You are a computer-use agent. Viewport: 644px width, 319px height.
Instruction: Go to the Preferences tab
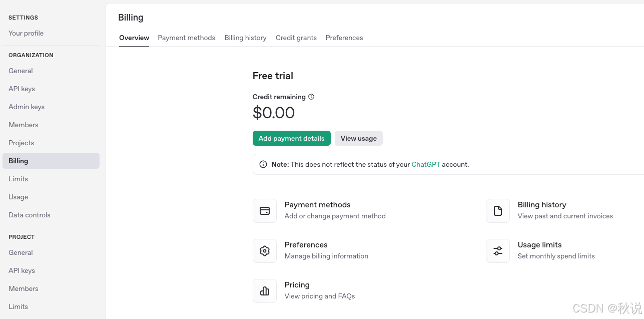coord(344,38)
